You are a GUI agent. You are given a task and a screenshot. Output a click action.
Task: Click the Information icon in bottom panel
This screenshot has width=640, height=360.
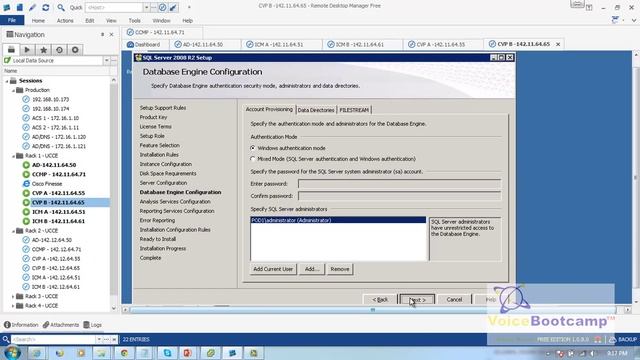21,325
